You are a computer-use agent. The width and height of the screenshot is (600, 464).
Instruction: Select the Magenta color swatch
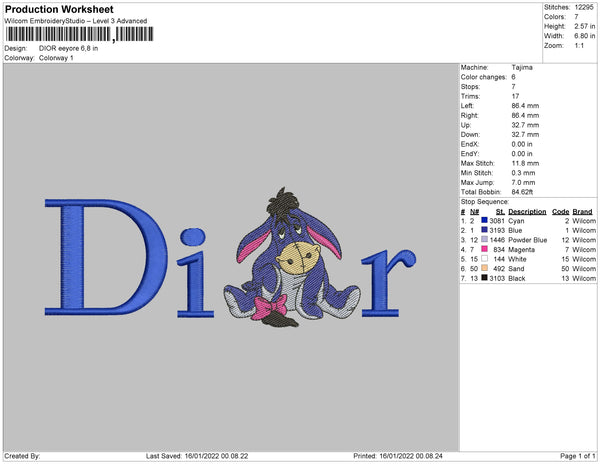point(484,249)
